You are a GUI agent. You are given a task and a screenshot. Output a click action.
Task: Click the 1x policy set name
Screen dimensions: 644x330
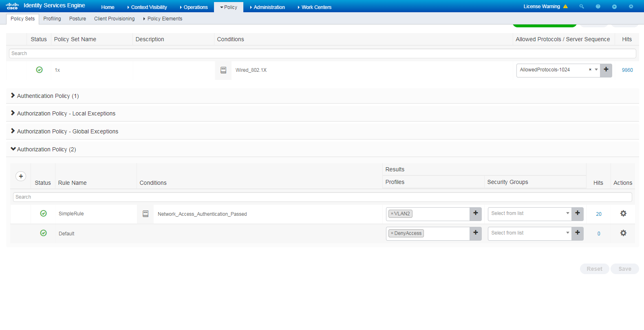coord(57,70)
